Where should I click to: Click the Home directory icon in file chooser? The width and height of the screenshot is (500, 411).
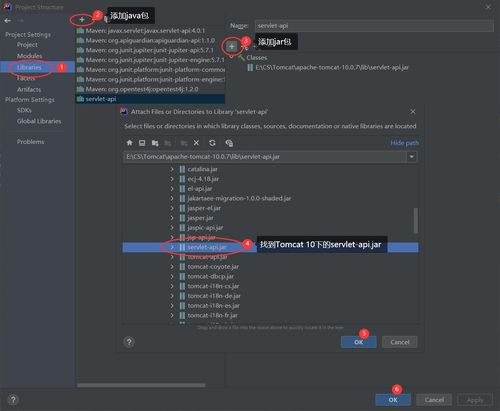tap(130, 143)
